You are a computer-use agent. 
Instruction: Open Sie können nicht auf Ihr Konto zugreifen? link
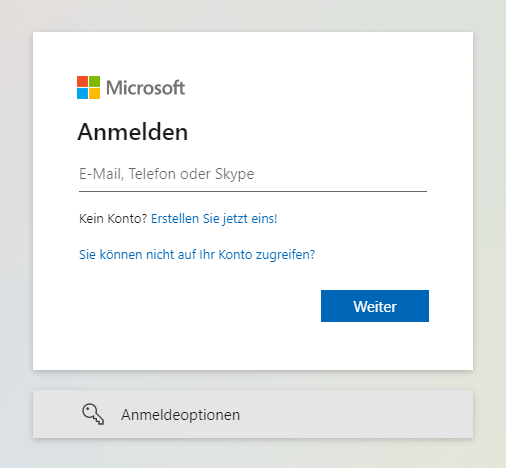[197, 255]
